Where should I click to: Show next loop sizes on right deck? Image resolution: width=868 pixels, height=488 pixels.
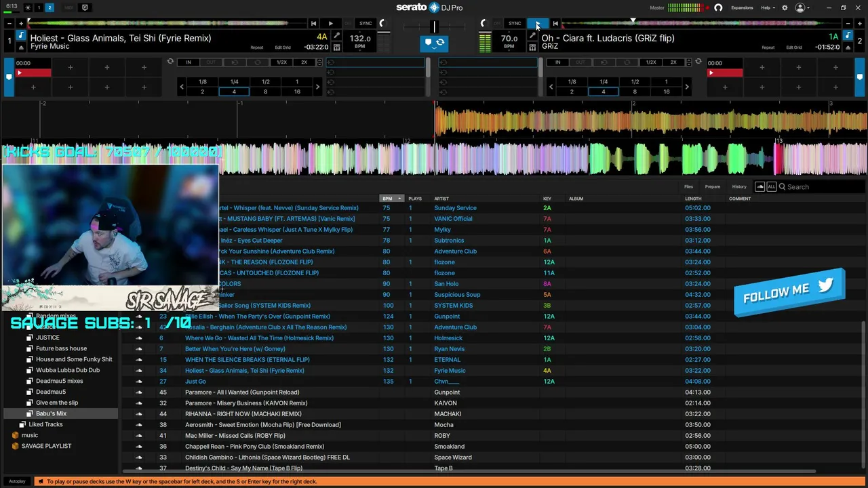687,87
